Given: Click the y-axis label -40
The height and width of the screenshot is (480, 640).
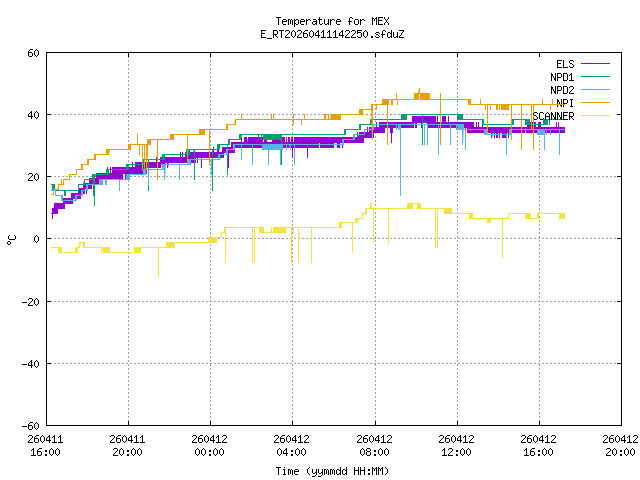Looking at the screenshot, I should pyautogui.click(x=31, y=364).
